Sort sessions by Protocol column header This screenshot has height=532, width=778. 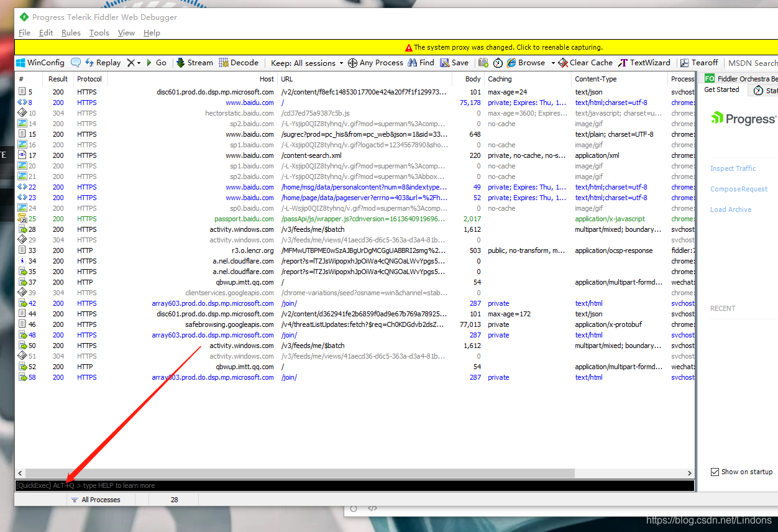[89, 79]
